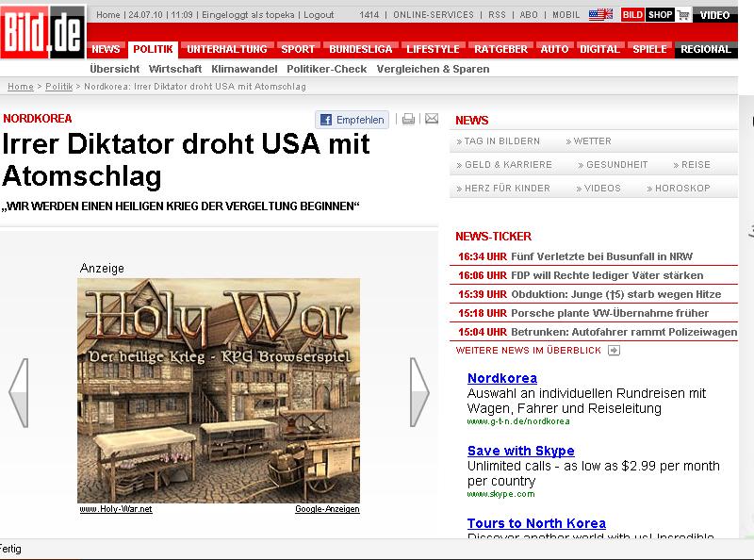Open the ABO link

coord(529,15)
